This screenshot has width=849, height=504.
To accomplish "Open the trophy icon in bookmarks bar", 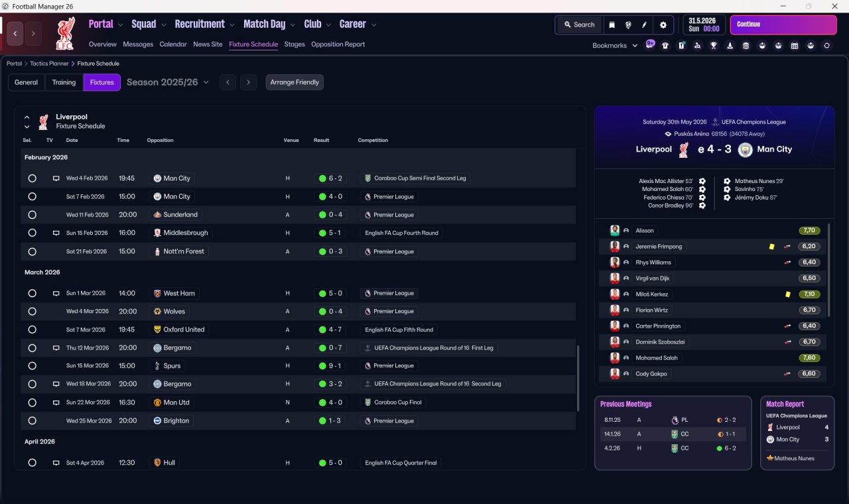I will pos(714,46).
